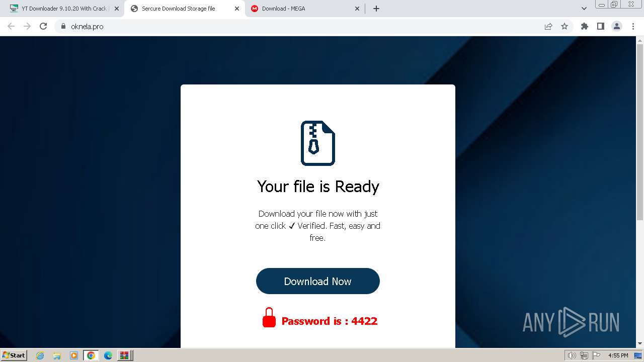Click scrollbar up arrow
This screenshot has width=644, height=362.
point(640,40)
